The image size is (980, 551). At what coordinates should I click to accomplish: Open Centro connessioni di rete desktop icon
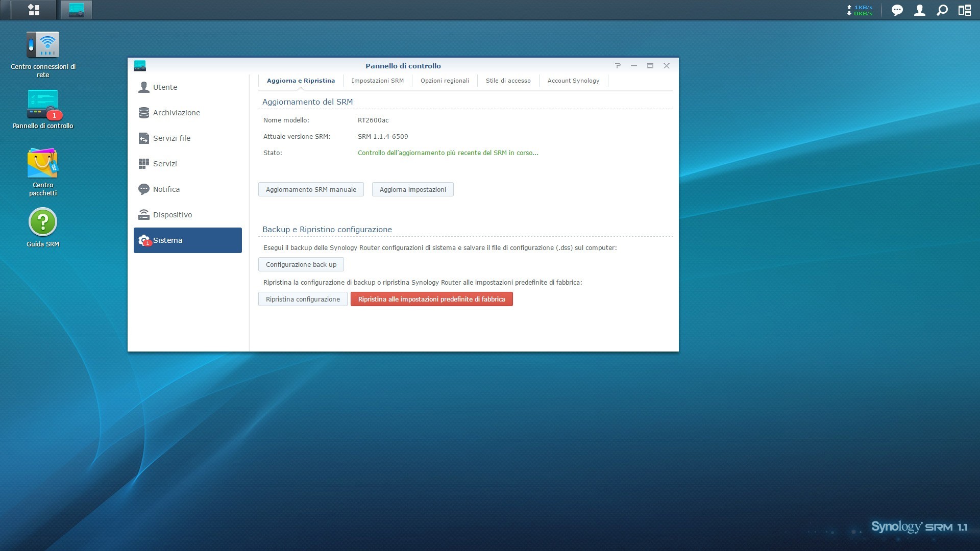coord(43,46)
